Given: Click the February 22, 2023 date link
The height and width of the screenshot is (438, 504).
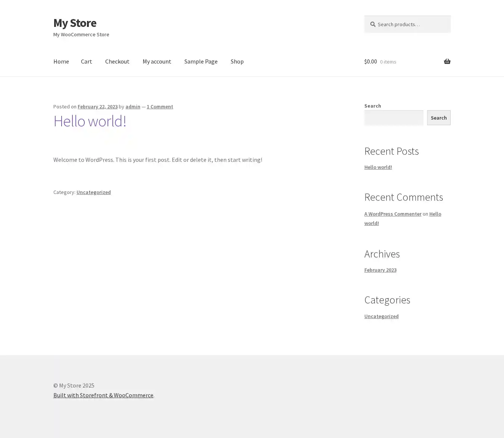Looking at the screenshot, I should point(97,107).
